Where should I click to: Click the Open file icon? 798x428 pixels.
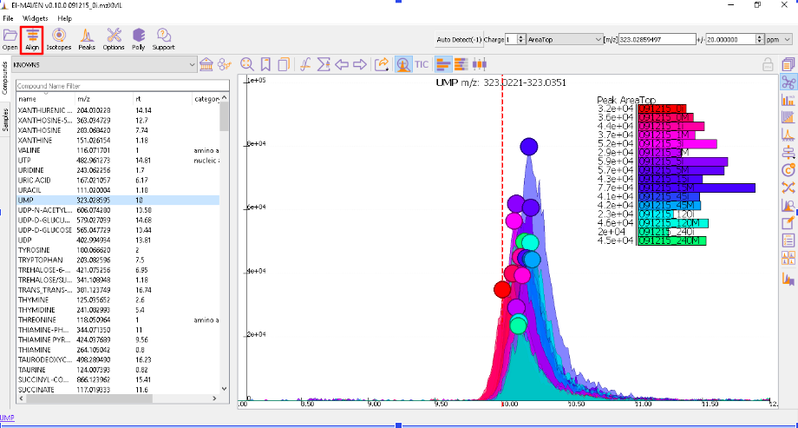coord(10,39)
